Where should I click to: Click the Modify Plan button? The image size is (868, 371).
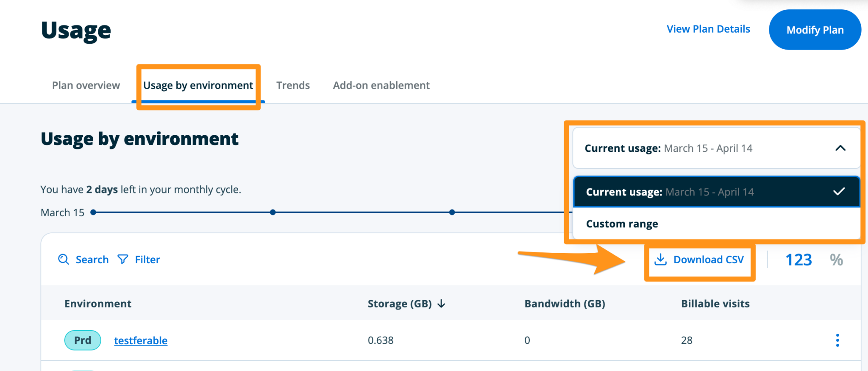point(815,30)
